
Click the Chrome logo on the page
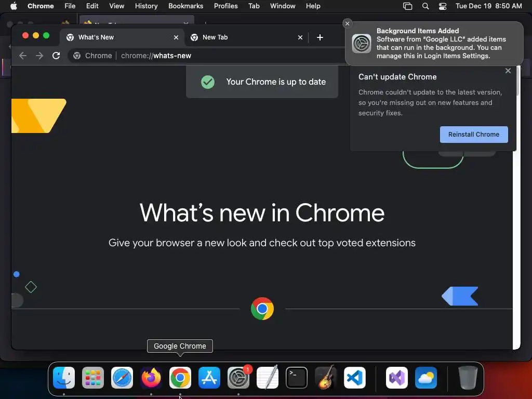[262, 309]
